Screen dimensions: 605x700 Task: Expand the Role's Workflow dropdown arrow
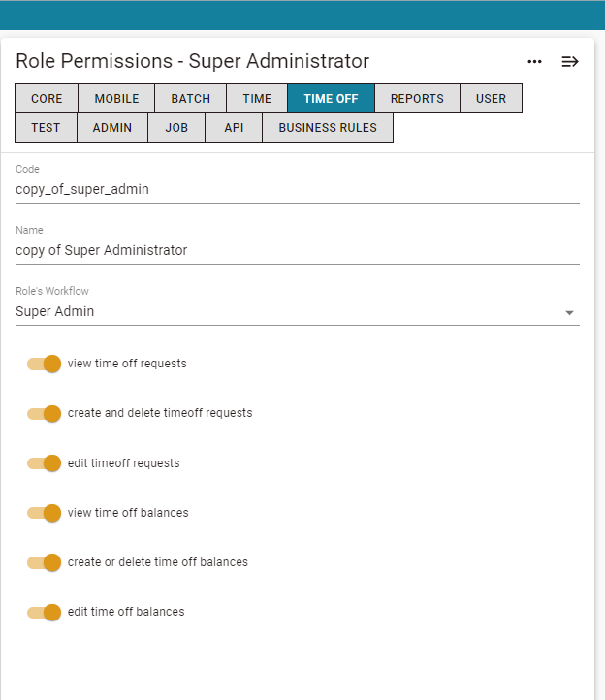[569, 313]
